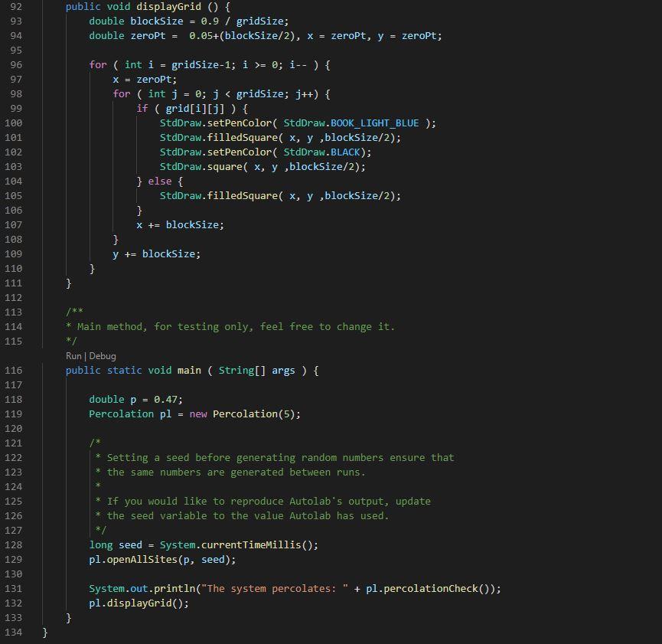Click the Percolation(5) constructor call
Viewport: 662px width, 644px height.
pos(254,414)
